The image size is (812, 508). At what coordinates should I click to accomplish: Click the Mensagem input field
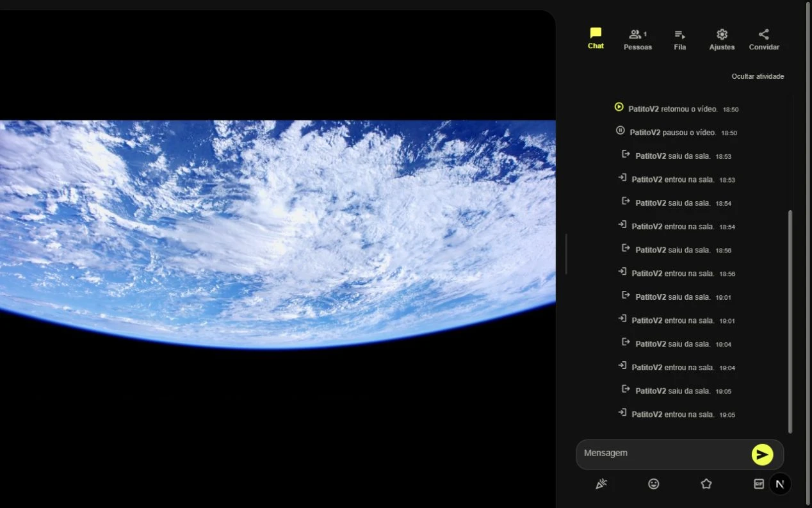pyautogui.click(x=663, y=454)
